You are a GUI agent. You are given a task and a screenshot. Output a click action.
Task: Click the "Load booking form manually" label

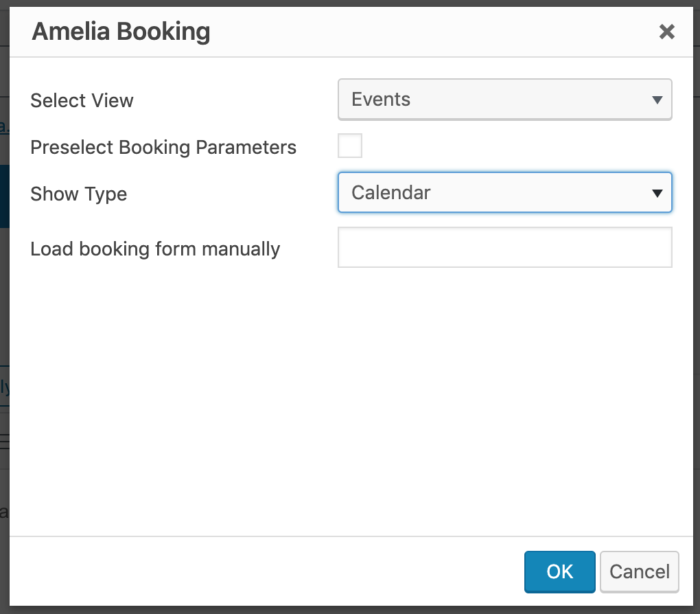(x=155, y=249)
